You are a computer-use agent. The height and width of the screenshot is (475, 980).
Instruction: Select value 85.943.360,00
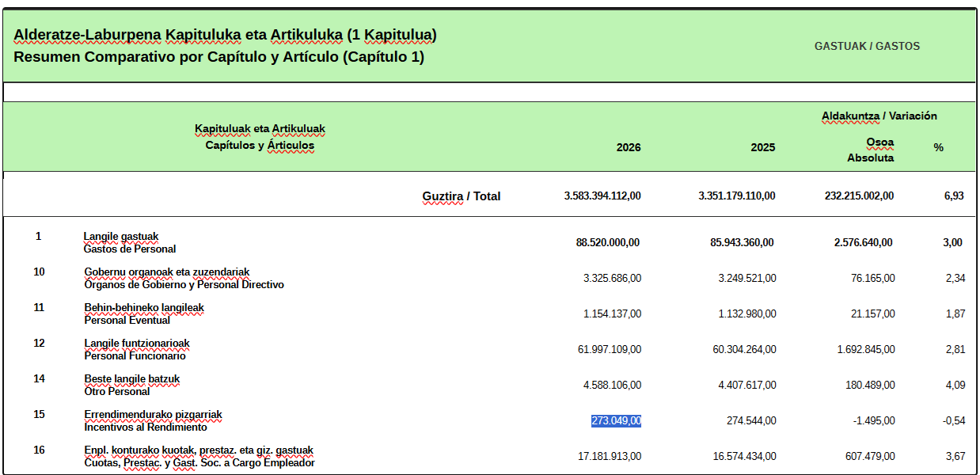742,243
